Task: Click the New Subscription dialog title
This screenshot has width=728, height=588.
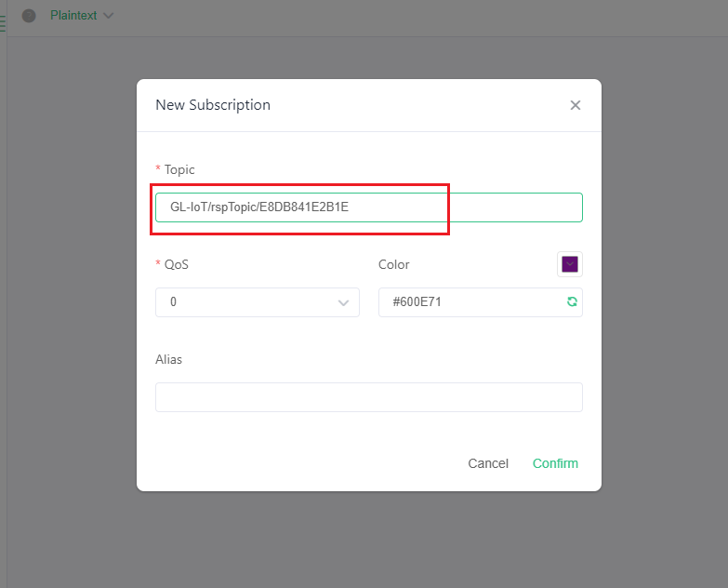Action: pyautogui.click(x=213, y=105)
